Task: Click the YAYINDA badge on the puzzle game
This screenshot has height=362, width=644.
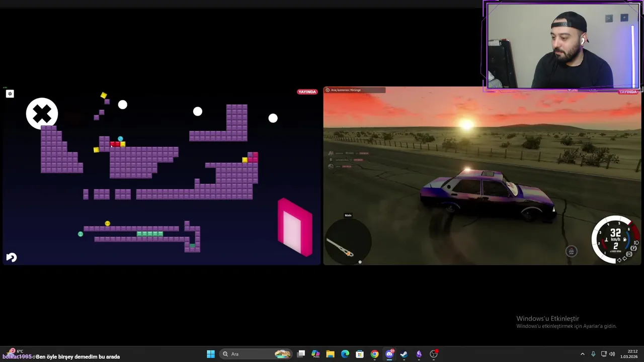Action: (x=307, y=92)
